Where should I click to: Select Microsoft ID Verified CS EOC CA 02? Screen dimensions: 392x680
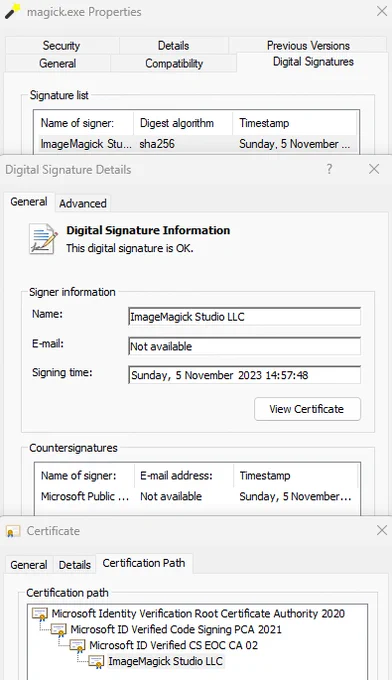(173, 645)
